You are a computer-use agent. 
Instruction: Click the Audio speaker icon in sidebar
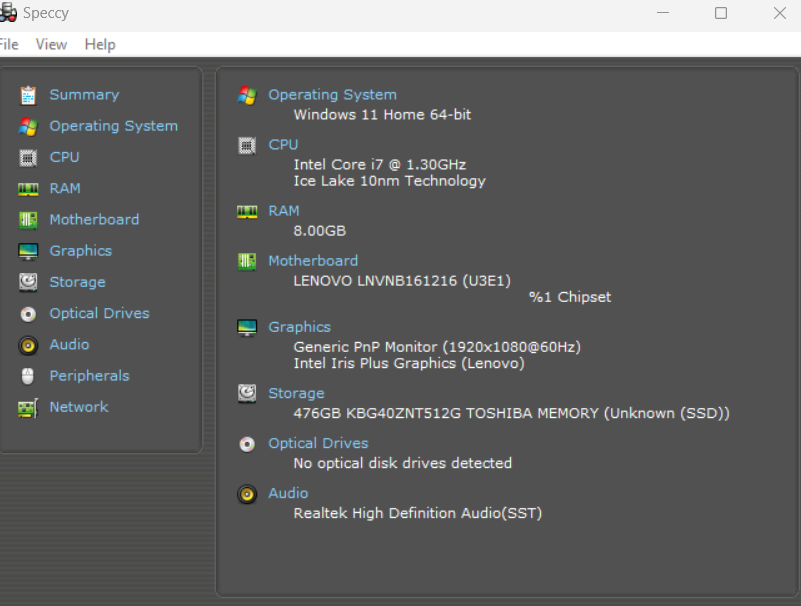point(28,346)
